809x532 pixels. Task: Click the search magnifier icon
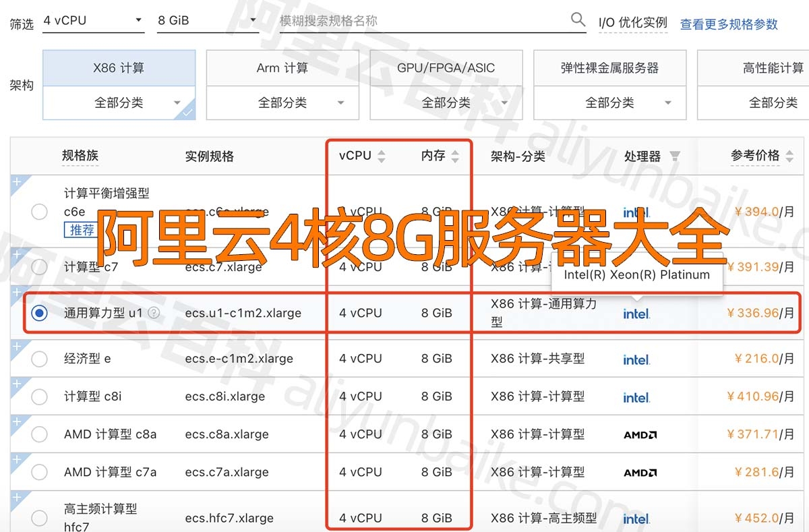point(578,20)
